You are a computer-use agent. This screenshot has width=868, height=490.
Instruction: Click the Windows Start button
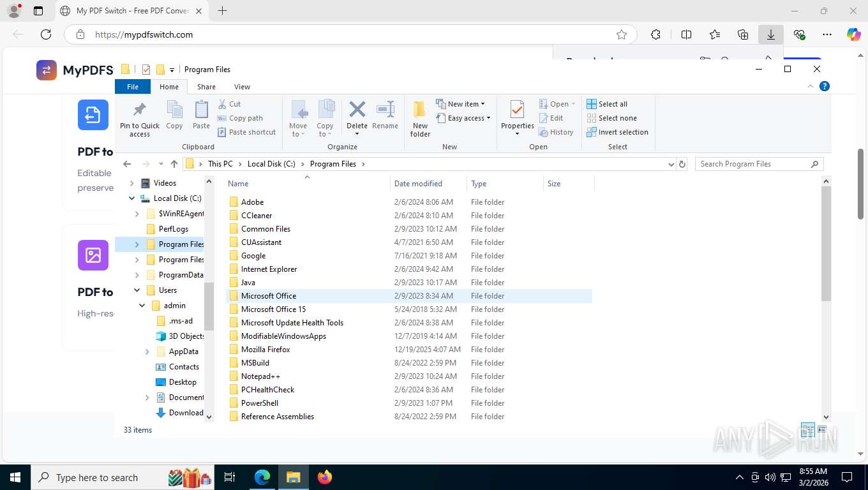[x=15, y=477]
